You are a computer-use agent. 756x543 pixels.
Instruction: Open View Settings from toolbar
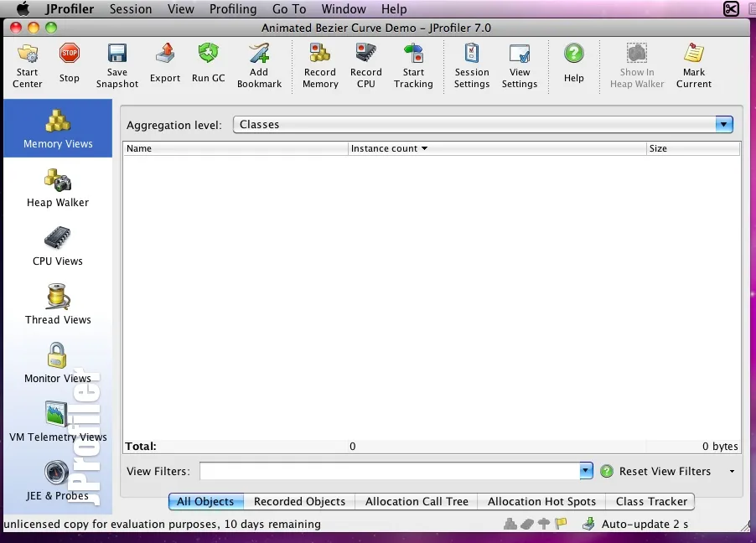[x=520, y=54]
